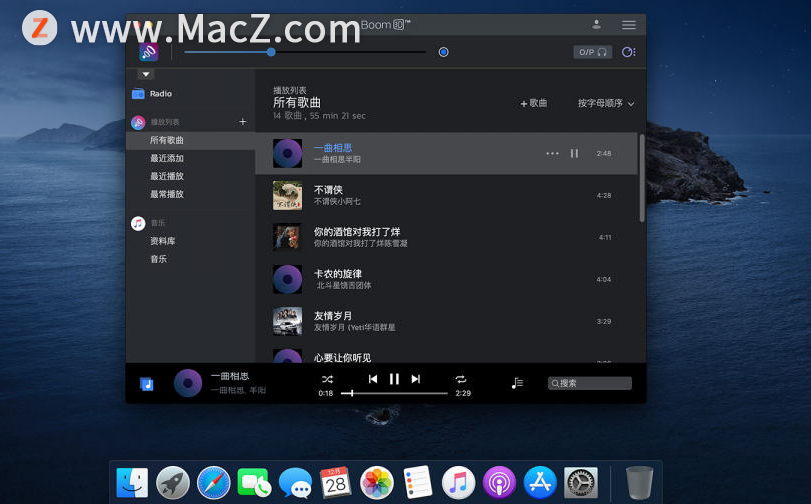The image size is (811, 504).
Task: Open Trash from the Dock
Action: coord(639,483)
